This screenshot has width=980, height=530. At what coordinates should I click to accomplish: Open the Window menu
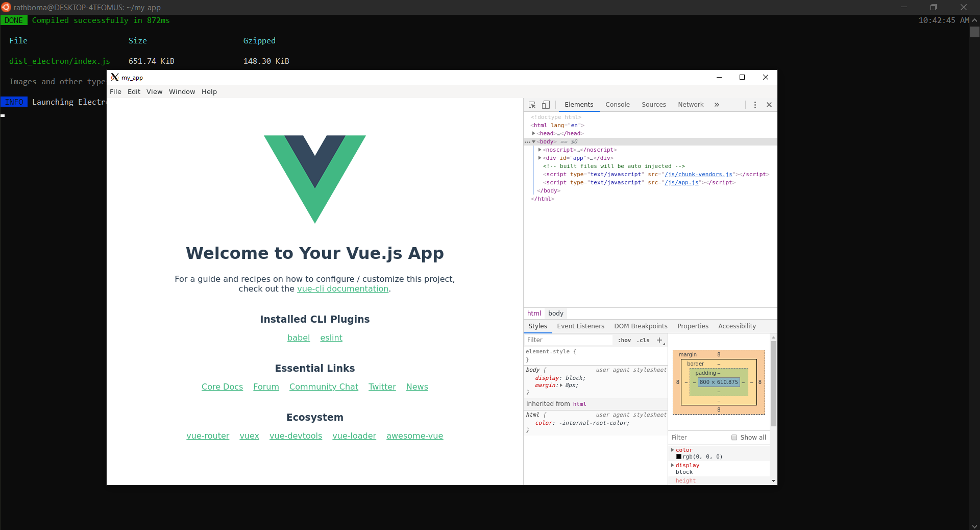coord(182,92)
